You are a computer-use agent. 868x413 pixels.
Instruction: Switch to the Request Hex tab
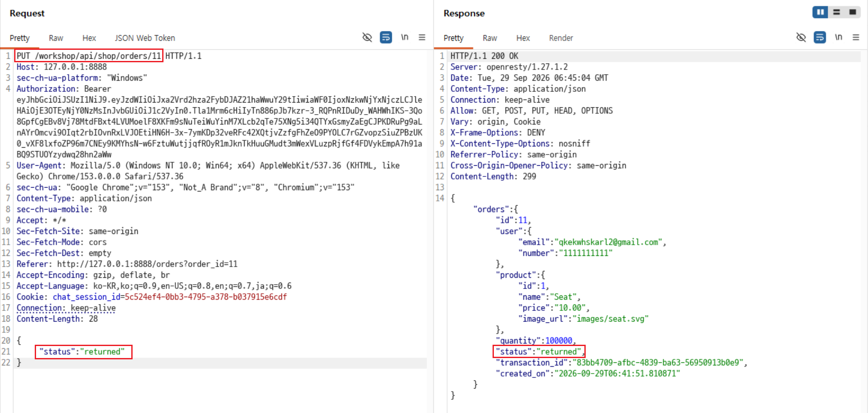[89, 38]
